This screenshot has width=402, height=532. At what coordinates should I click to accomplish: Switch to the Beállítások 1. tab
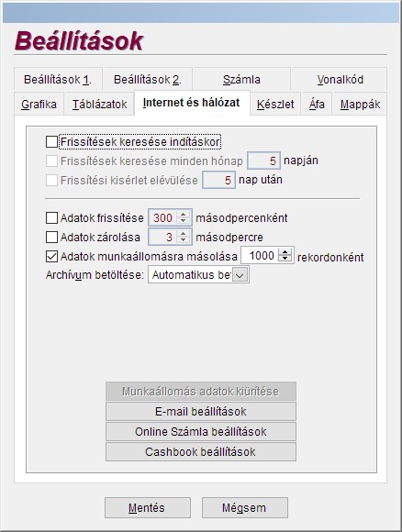(58, 80)
